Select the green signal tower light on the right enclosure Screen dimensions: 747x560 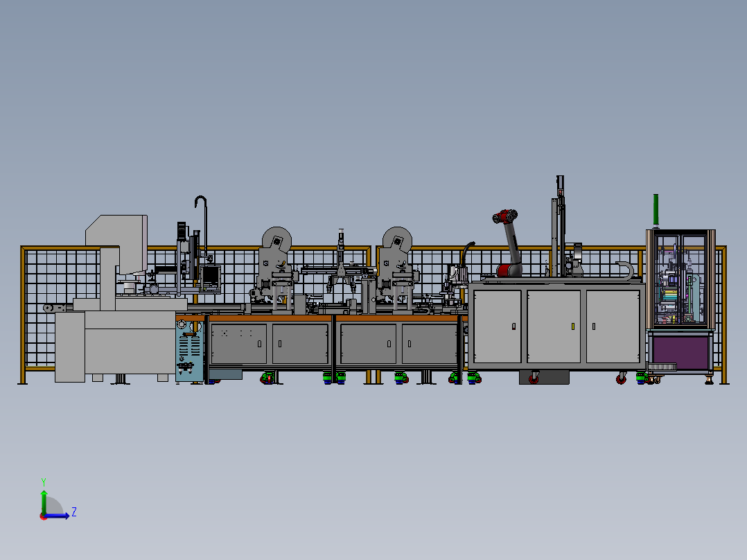656,210
